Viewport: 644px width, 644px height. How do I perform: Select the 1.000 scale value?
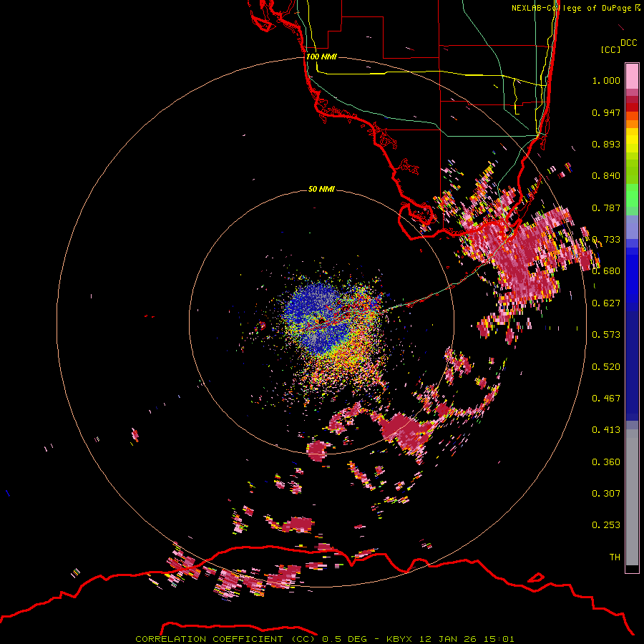point(606,80)
